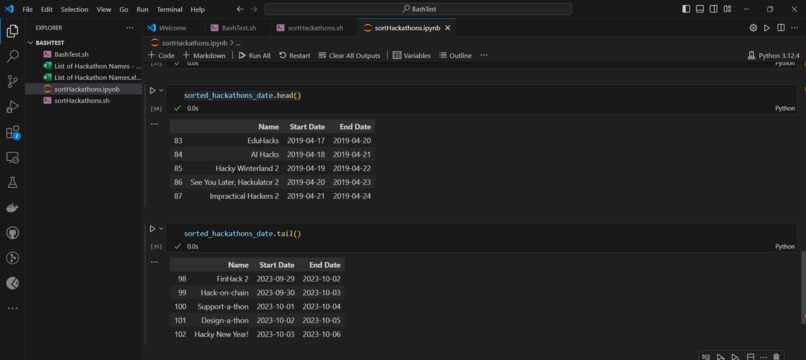The width and height of the screenshot is (806, 360).
Task: Open the Git Graph circular icon view
Action: (x=12, y=258)
